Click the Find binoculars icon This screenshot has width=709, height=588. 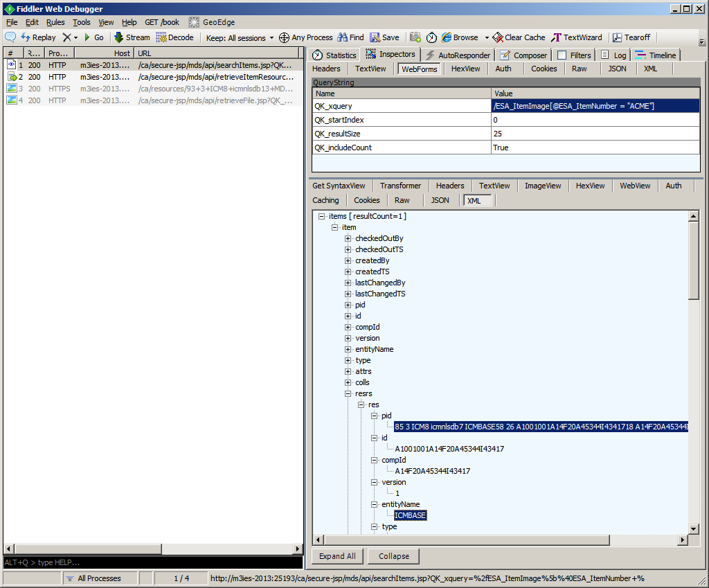point(342,37)
